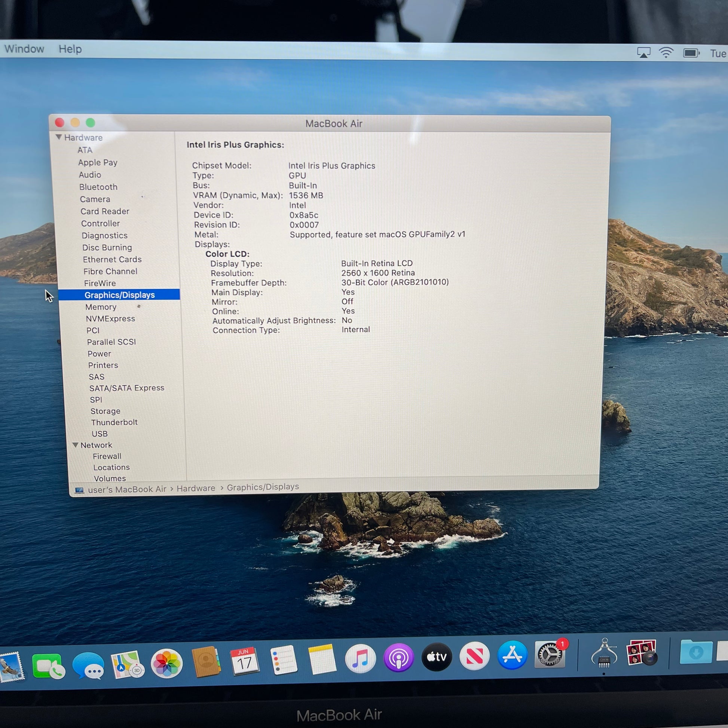Open the Downloads folder in the Dock
728x728 pixels.
point(696,652)
